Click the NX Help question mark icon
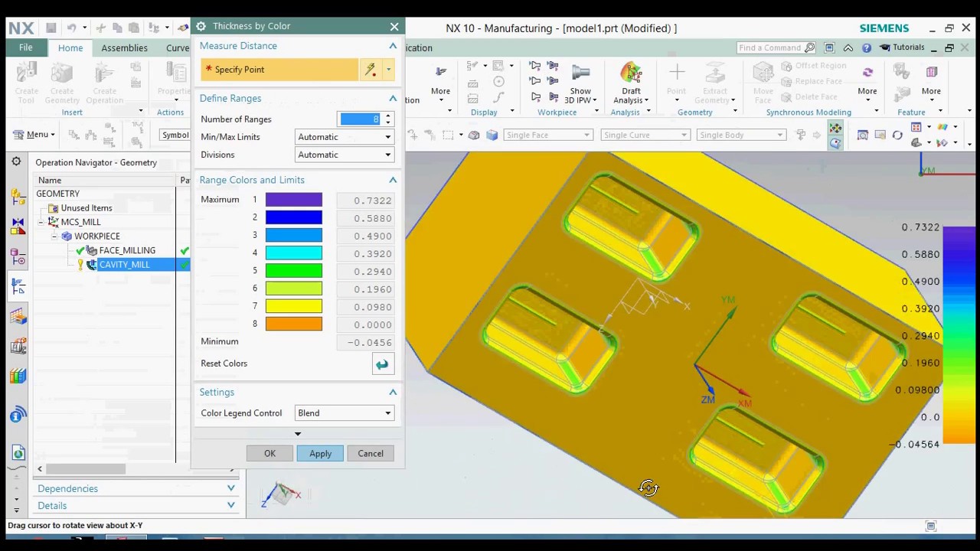 click(867, 47)
